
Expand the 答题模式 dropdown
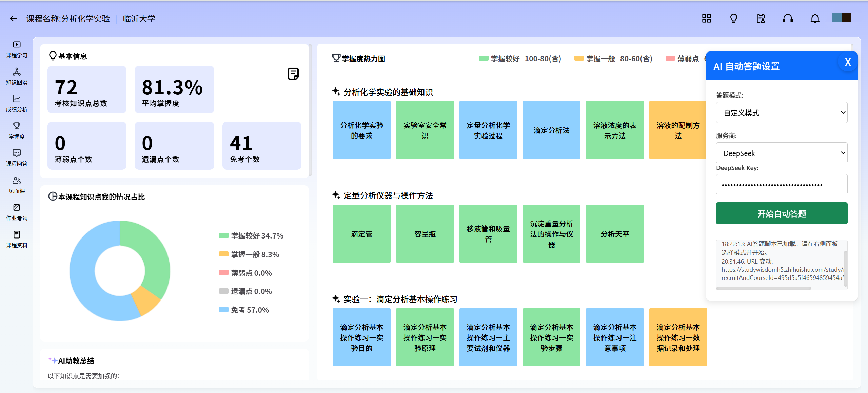[x=781, y=113]
